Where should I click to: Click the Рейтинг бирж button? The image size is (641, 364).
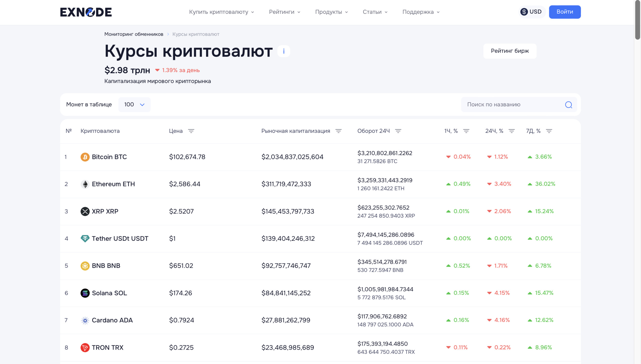[509, 51]
